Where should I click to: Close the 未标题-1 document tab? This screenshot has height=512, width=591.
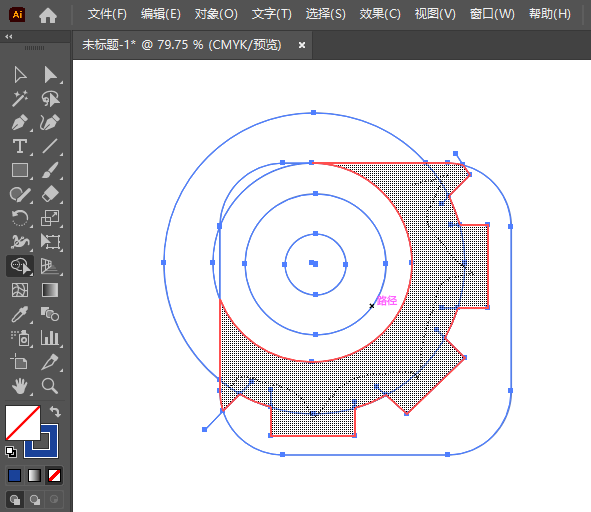(302, 45)
